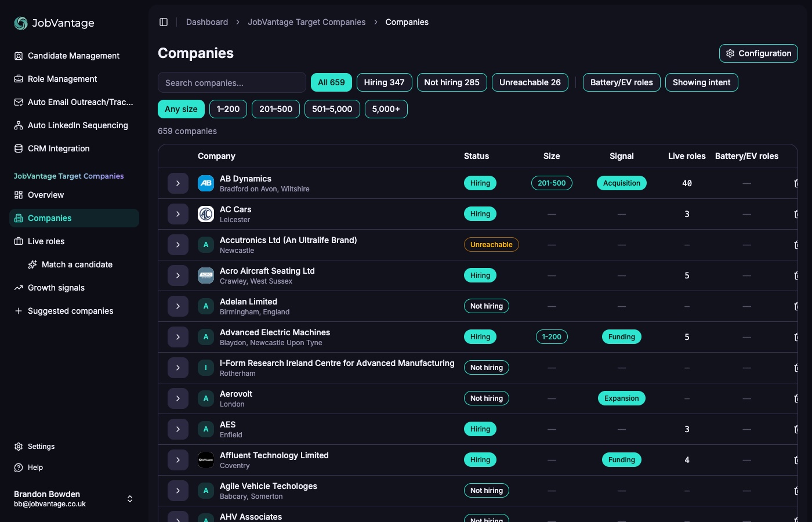Screen dimensions: 812x522
Task: Open Match a candidate
Action: tap(81, 264)
